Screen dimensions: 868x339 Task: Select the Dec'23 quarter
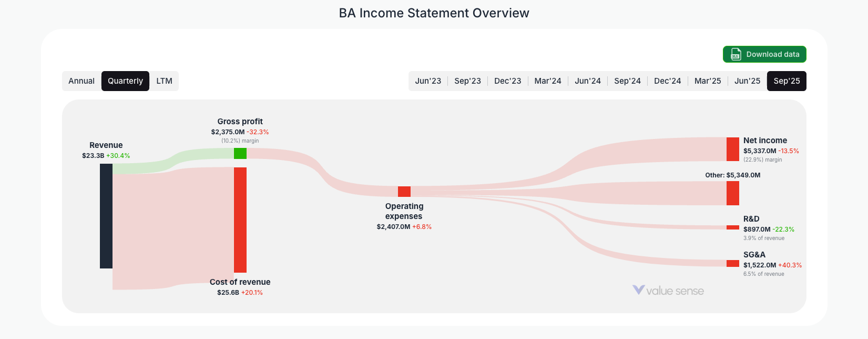click(x=507, y=81)
